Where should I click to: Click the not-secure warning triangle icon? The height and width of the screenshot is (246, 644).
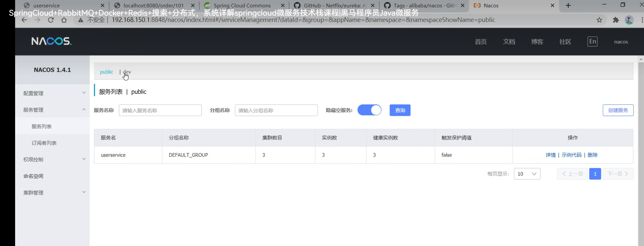81,20
